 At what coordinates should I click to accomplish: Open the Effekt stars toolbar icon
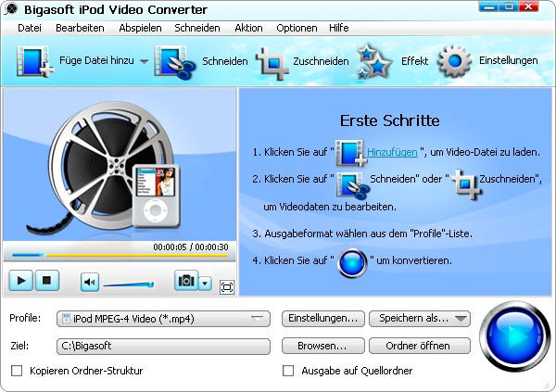click(x=373, y=61)
